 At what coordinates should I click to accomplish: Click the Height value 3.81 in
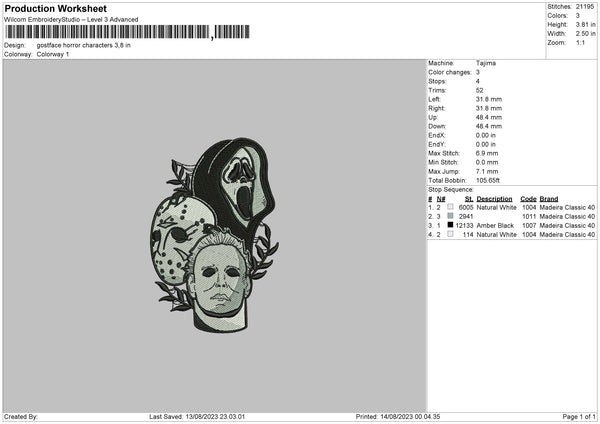click(585, 24)
